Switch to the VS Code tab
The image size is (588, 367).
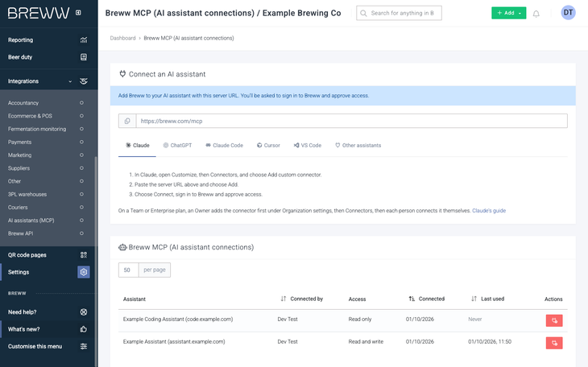point(308,146)
